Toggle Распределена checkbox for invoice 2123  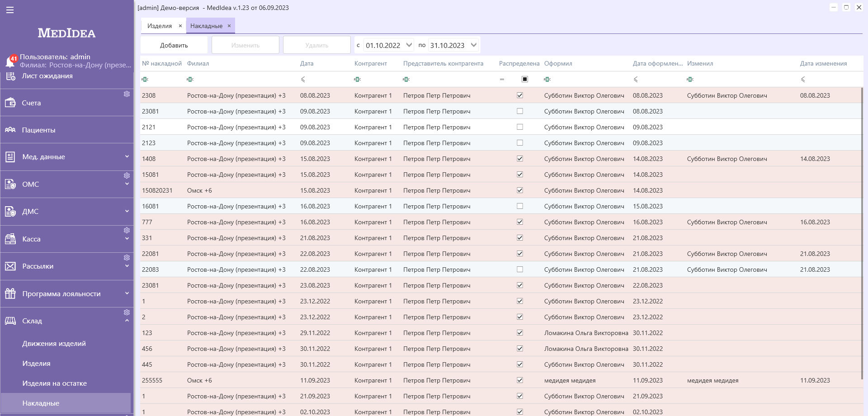pos(520,143)
